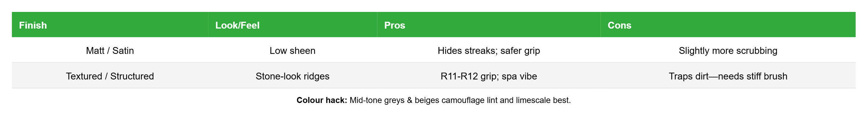Screen dimensions: 868x125
Task: Click the Finish column header
Action: (x=110, y=25)
